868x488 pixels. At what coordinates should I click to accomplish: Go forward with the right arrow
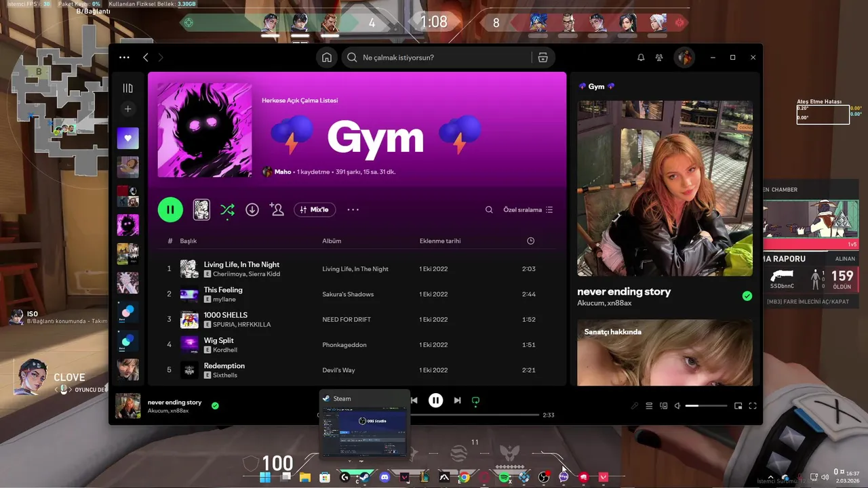[161, 58]
